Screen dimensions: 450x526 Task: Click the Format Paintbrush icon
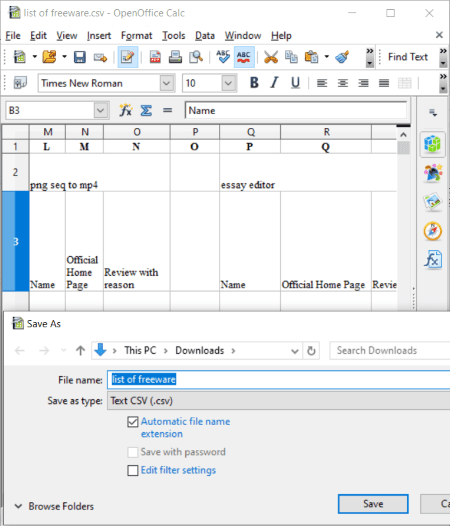click(342, 57)
